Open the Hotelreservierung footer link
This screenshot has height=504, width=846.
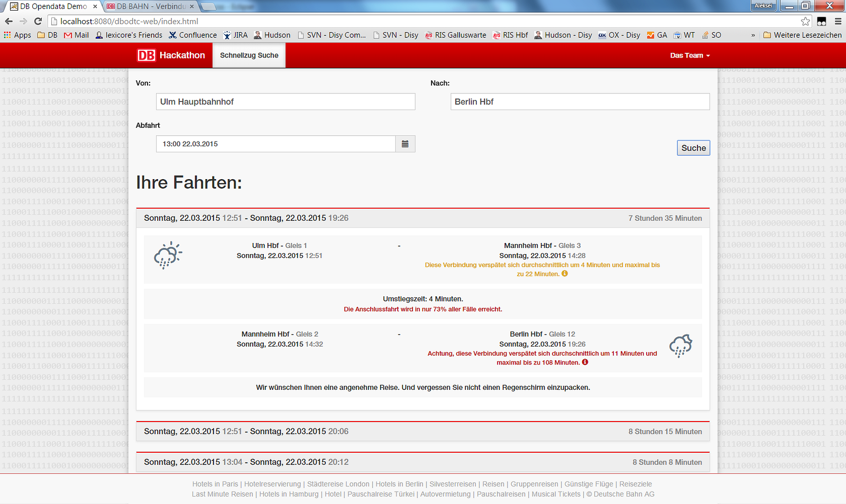pyautogui.click(x=272, y=484)
